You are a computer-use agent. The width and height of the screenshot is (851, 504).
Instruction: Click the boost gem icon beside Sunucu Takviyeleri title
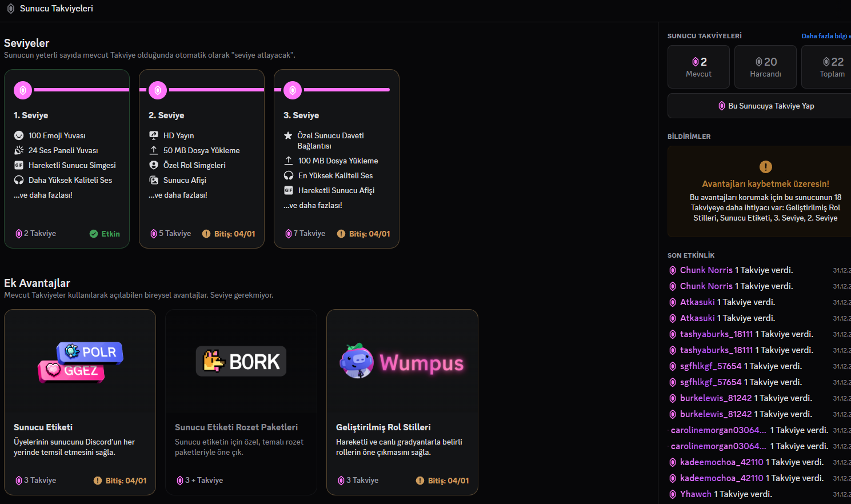click(10, 9)
